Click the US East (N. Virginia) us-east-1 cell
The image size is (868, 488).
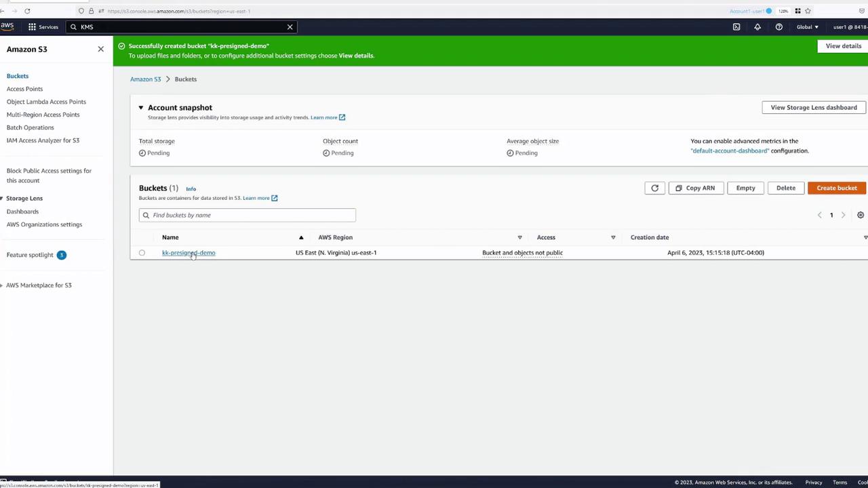(336, 253)
